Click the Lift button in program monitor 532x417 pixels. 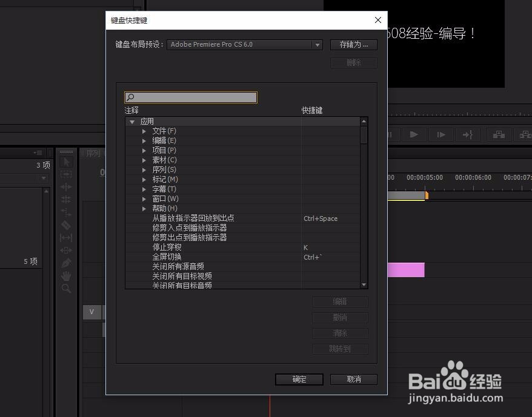(499, 134)
